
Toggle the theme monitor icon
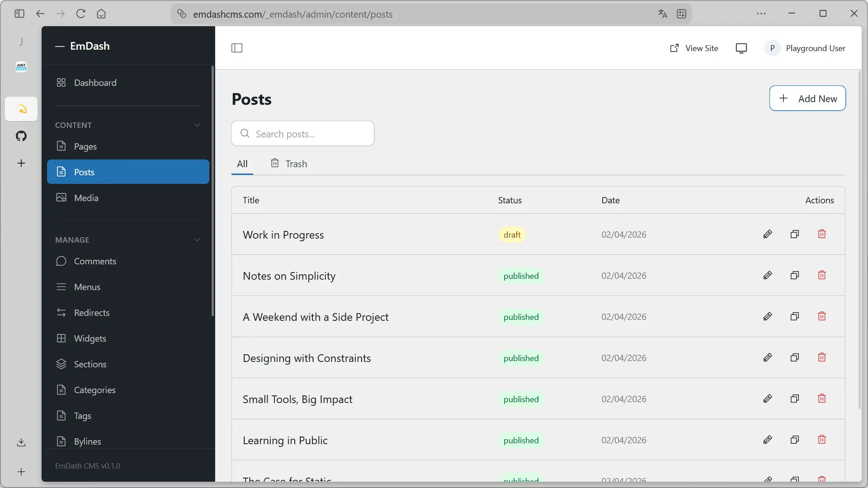coord(741,48)
